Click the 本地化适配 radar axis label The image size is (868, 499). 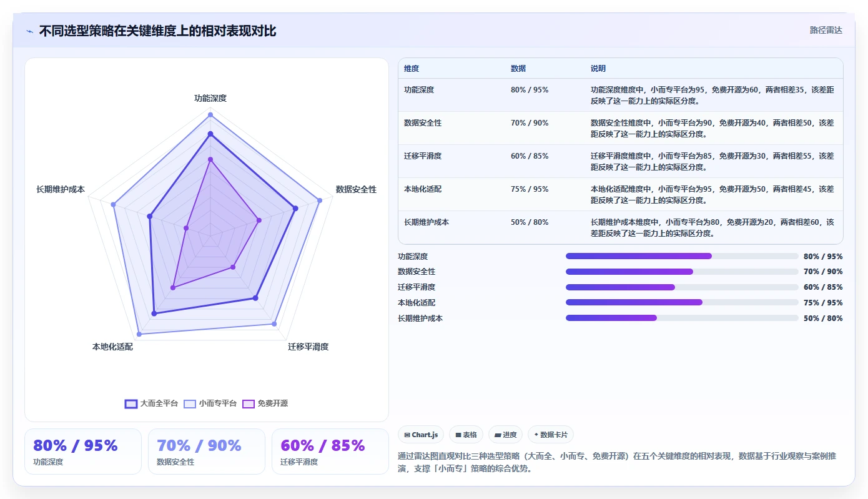click(x=112, y=347)
